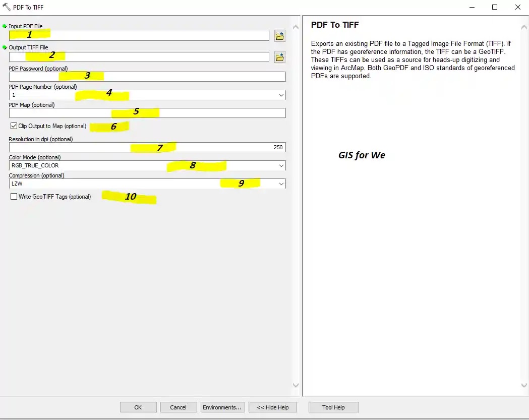Enable Write GeoTIFF Tags checkbox
The height and width of the screenshot is (420, 529).
click(x=14, y=196)
